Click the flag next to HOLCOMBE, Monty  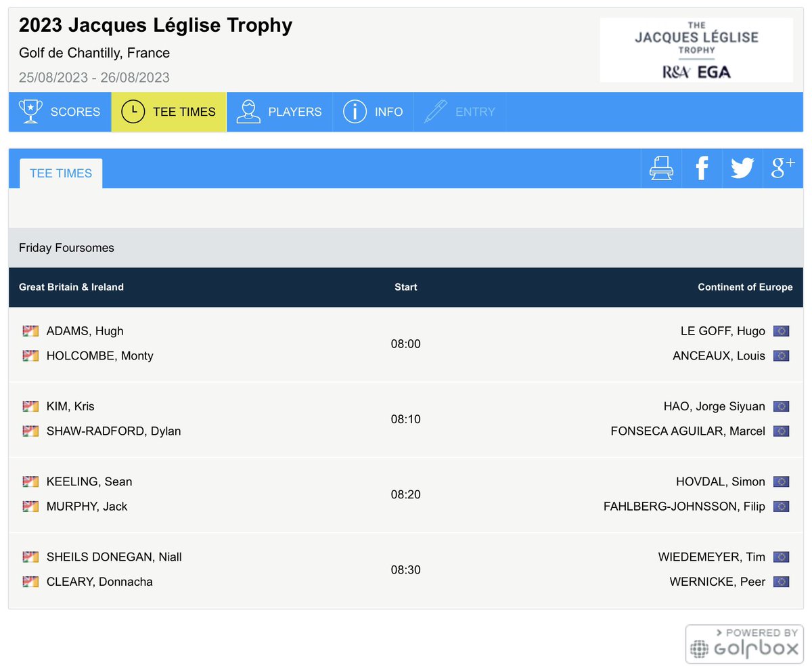click(x=30, y=356)
